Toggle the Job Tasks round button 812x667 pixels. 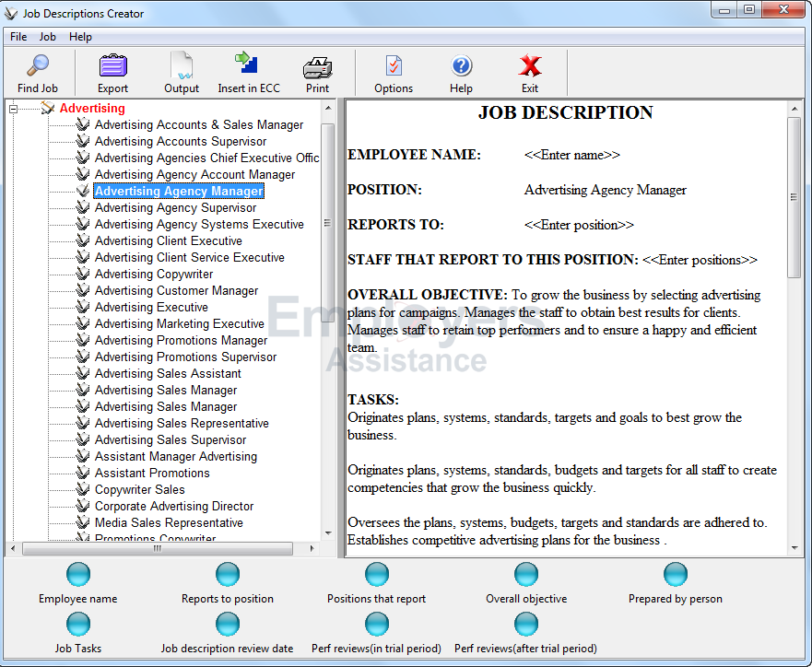[78, 625]
